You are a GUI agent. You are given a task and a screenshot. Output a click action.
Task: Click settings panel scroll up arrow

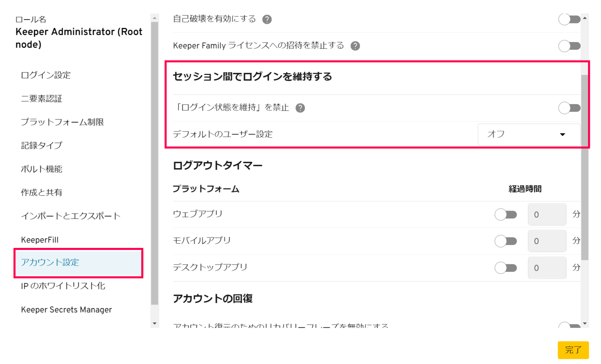585,18
